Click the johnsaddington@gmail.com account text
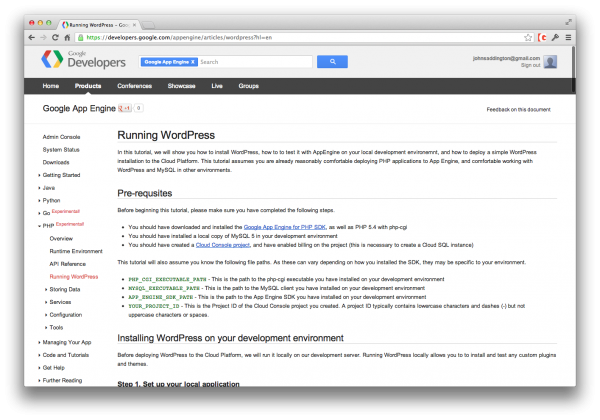The image size is (600, 420). point(506,58)
